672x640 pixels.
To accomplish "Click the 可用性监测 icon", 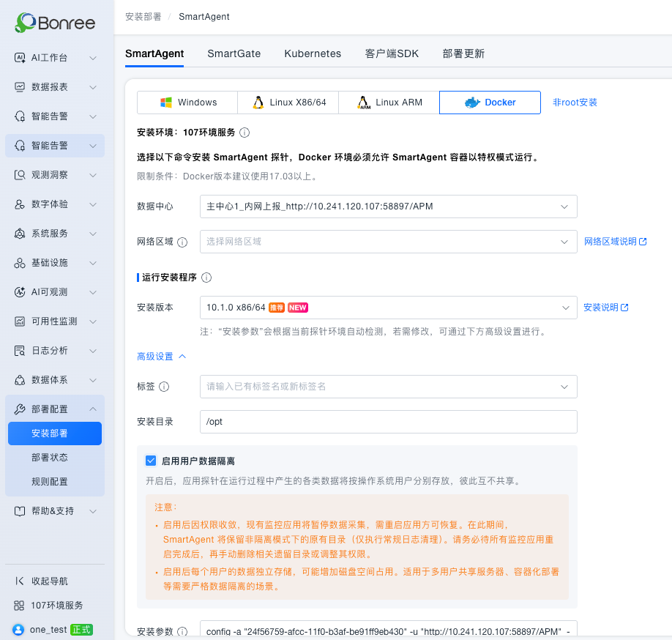I will (x=20, y=321).
